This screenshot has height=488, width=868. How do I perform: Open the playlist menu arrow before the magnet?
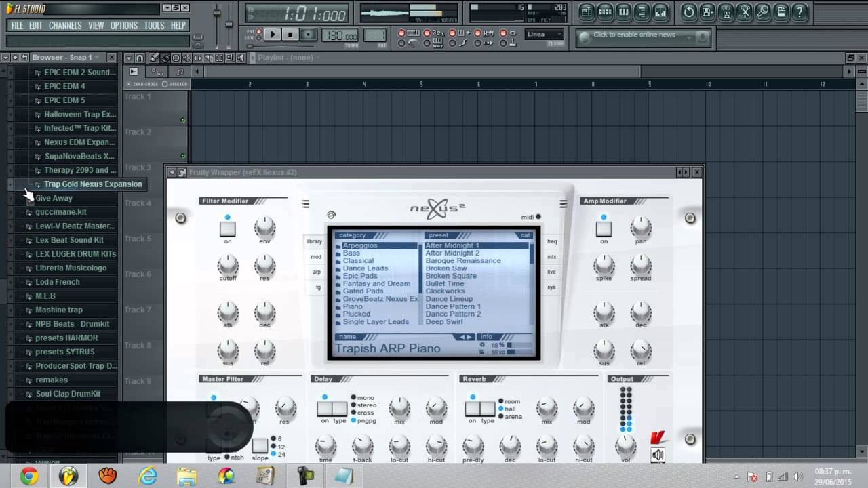click(x=129, y=58)
